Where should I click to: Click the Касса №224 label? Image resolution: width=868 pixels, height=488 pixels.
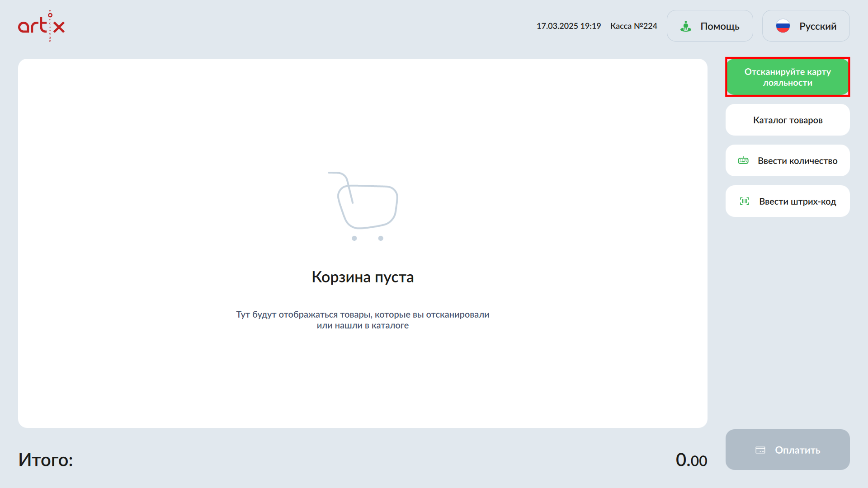[x=633, y=26]
